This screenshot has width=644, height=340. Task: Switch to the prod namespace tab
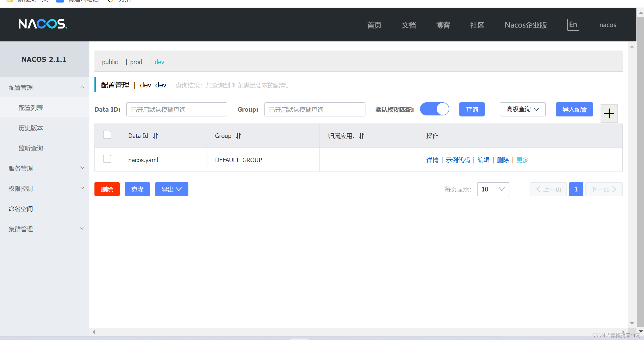[x=136, y=62]
